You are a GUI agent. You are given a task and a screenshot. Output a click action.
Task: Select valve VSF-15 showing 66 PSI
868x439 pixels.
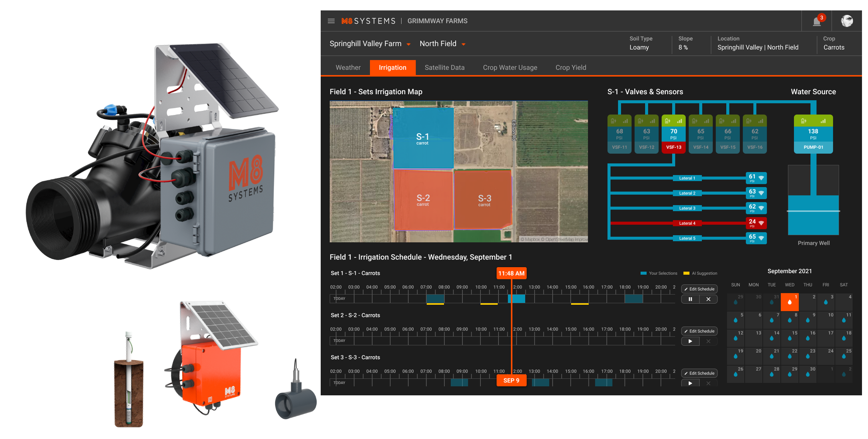(x=728, y=134)
